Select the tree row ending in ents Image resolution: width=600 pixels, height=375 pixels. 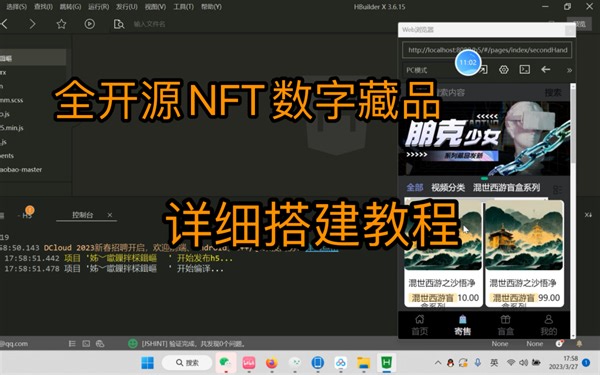pyautogui.click(x=7, y=156)
